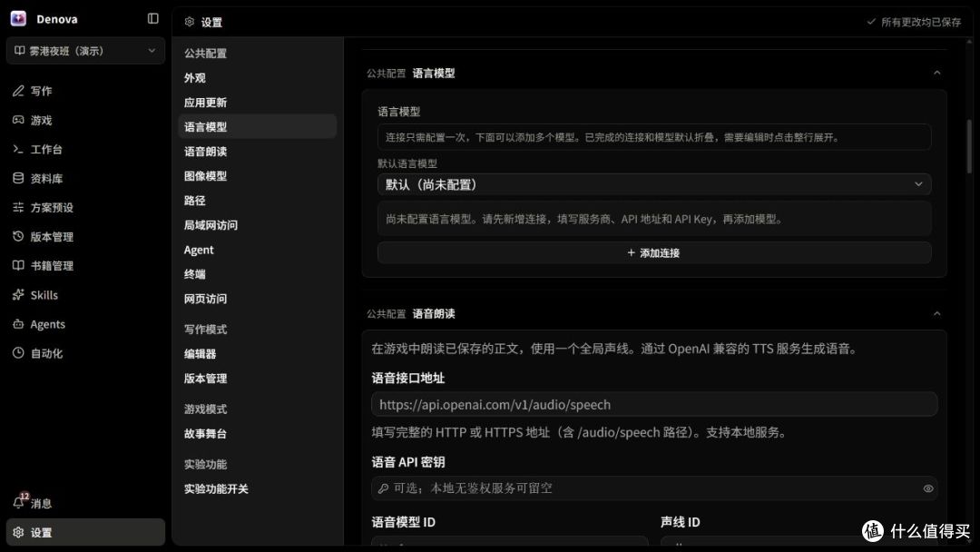Collapse the sidebar with the panel icon

pos(153,19)
